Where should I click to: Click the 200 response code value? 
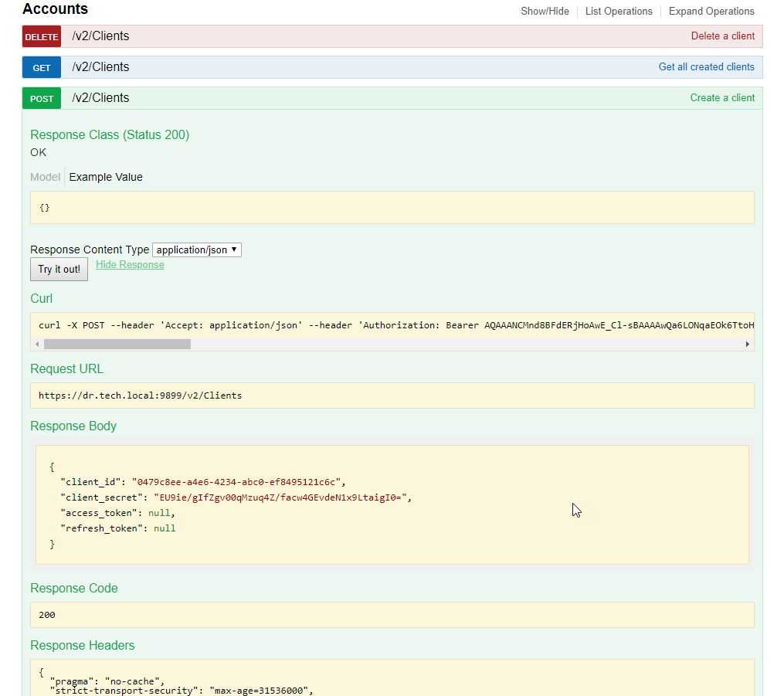click(47, 615)
